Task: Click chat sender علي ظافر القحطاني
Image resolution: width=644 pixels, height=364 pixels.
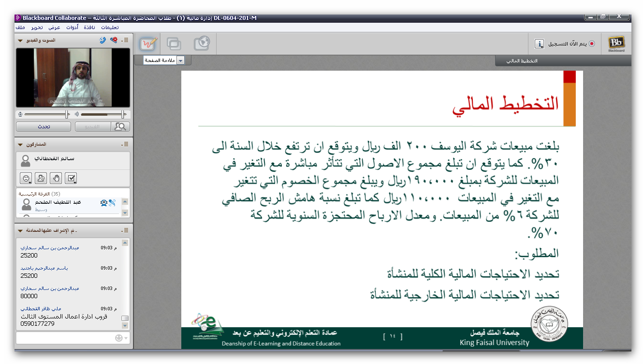Action: 41,309
